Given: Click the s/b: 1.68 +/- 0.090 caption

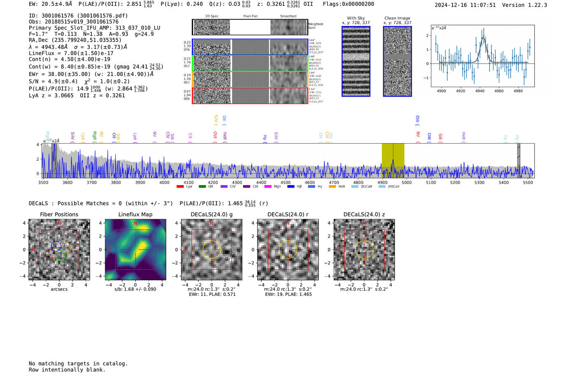Looking at the screenshot, I should tap(135, 289).
